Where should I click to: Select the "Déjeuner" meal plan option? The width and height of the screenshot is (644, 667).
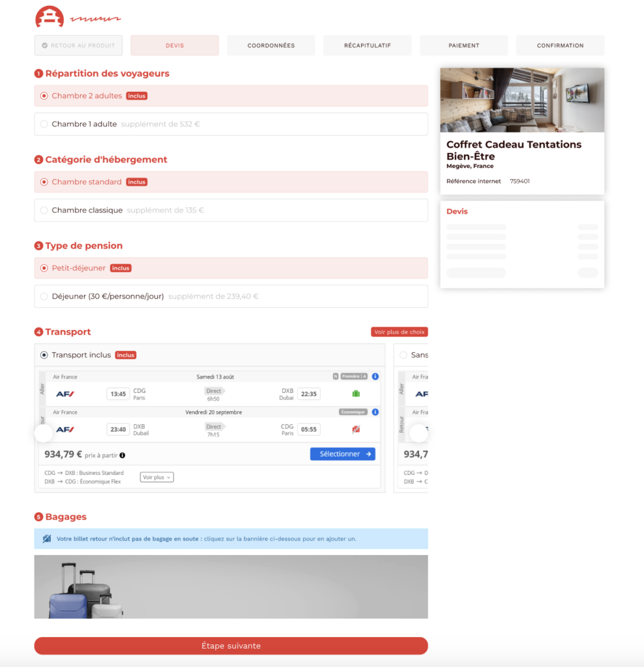pos(44,296)
